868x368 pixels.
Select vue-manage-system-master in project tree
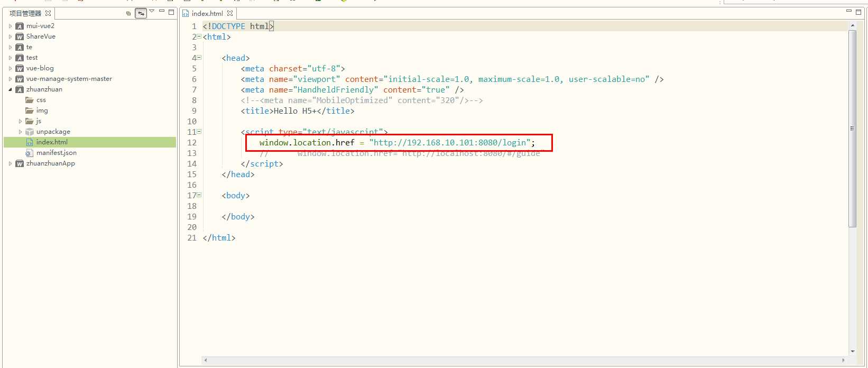(69, 79)
